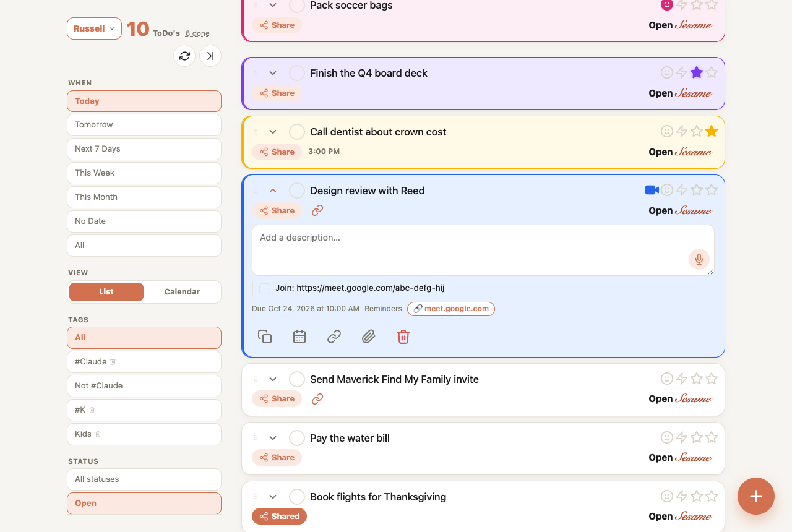Image resolution: width=792 pixels, height=532 pixels.
Task: Add a new todo with the plus button
Action: pos(756,496)
